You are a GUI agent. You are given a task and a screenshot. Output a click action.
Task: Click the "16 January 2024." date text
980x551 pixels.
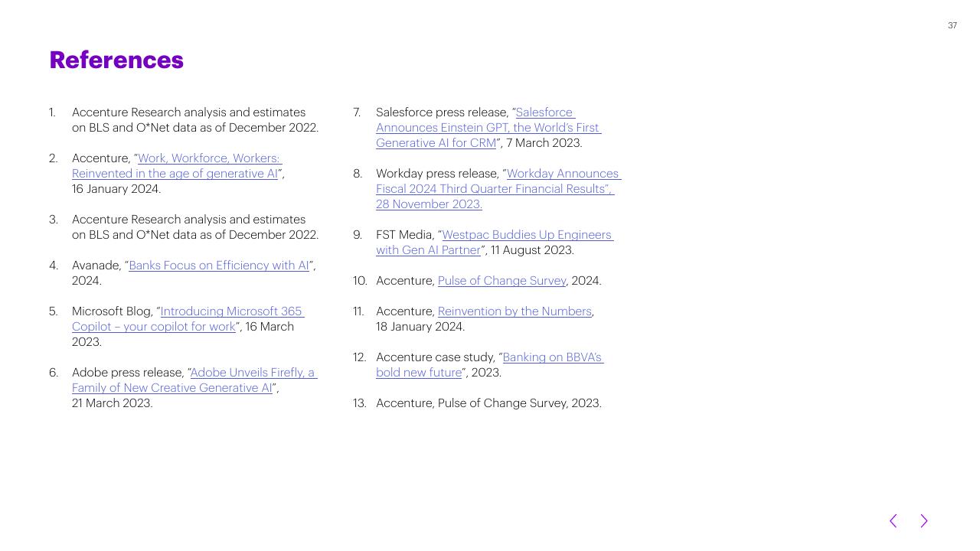[x=116, y=189]
